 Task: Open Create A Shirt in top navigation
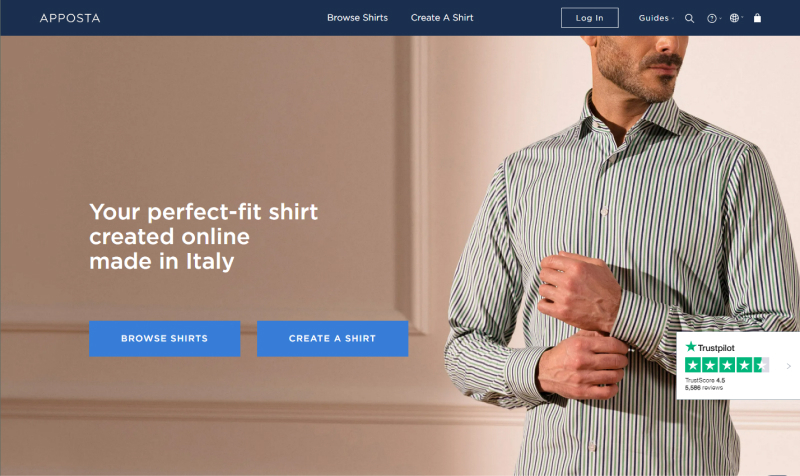[442, 17]
